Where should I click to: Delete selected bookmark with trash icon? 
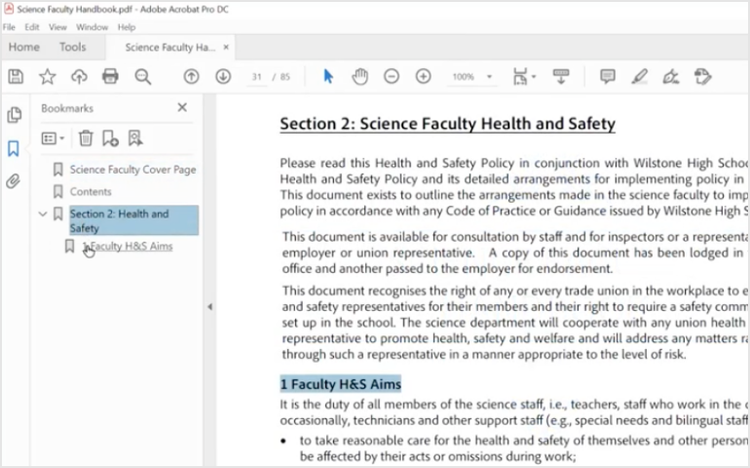(x=86, y=138)
